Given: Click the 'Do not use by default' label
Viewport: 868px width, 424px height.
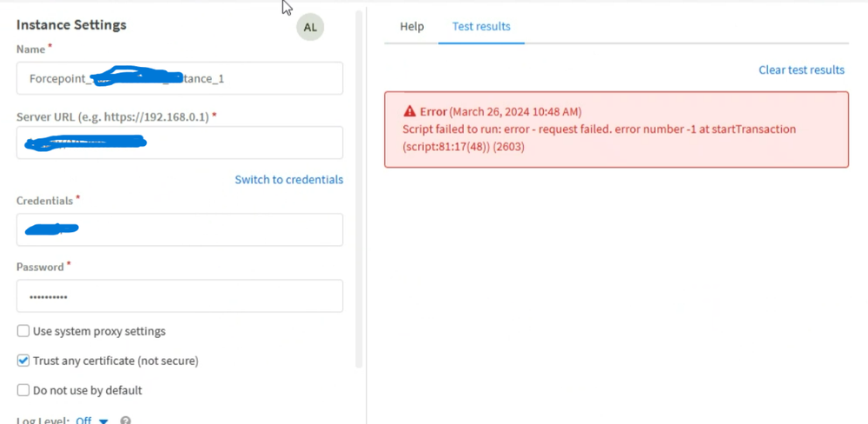Looking at the screenshot, I should point(88,390).
